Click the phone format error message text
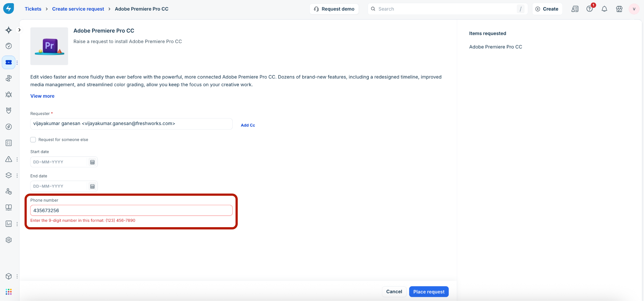 coord(83,221)
